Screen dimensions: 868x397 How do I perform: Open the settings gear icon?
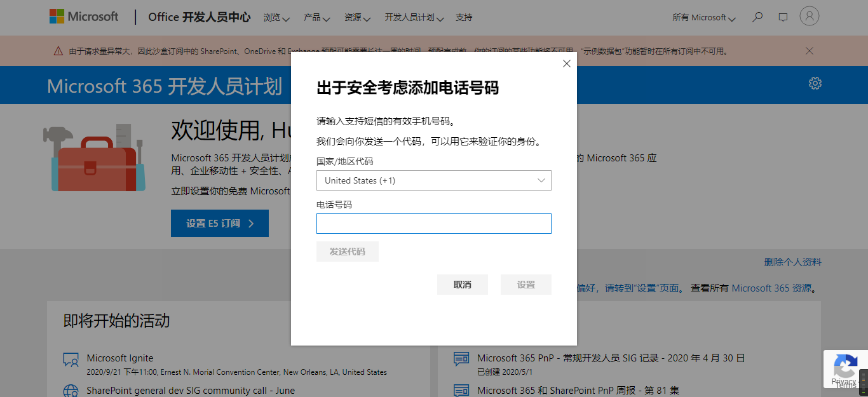pos(815,83)
